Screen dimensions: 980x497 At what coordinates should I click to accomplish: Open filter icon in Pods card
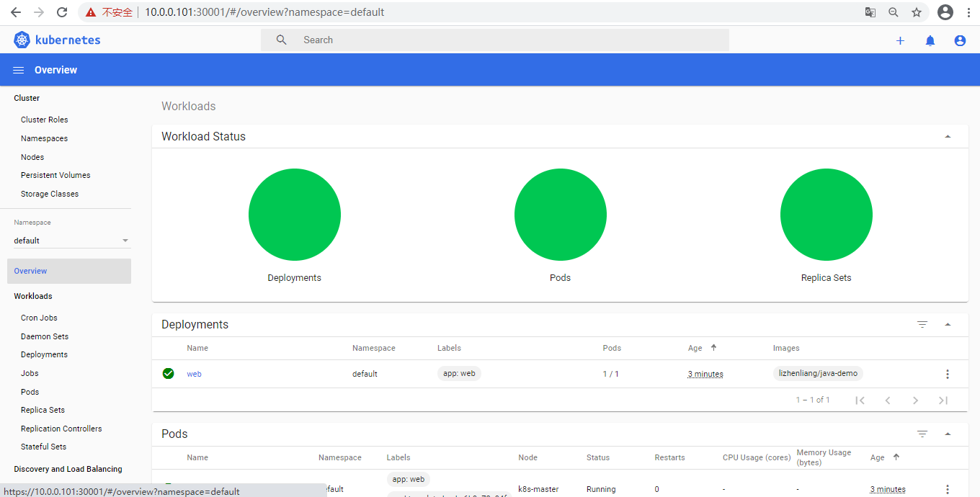(x=922, y=434)
